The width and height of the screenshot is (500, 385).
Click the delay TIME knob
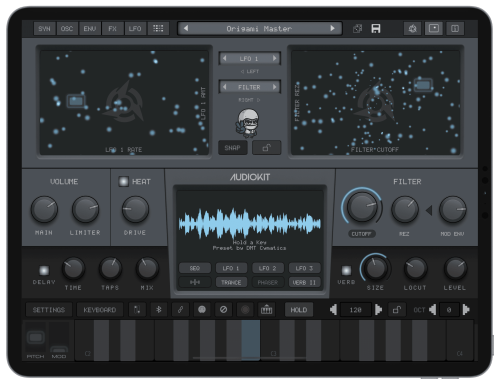coord(73,268)
